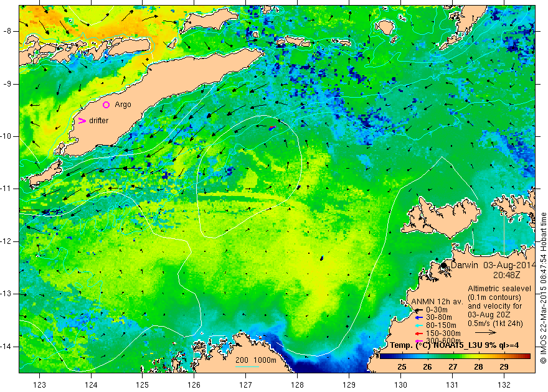Click the 200 1000m bathymetry label
The width and height of the screenshot is (548, 392).
click(x=256, y=360)
